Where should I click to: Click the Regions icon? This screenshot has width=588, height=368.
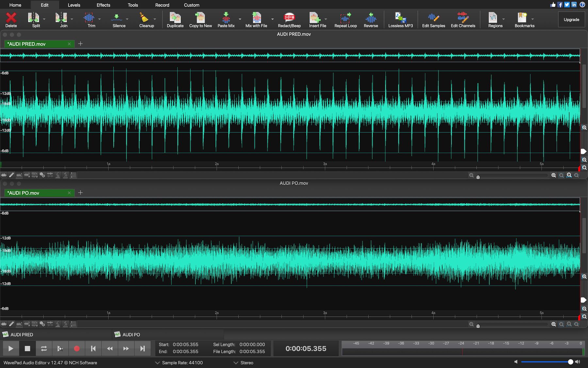click(x=493, y=17)
